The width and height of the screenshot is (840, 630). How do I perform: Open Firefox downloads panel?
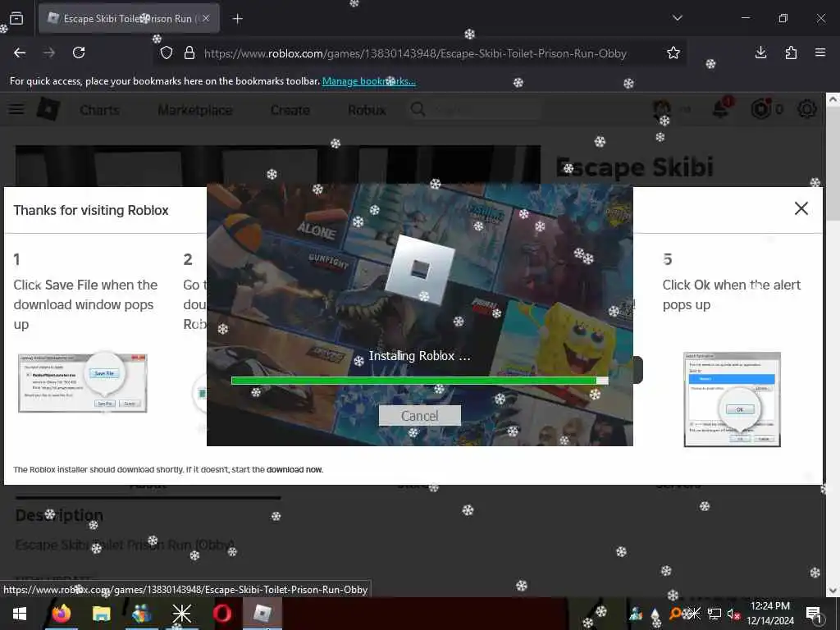coord(760,52)
